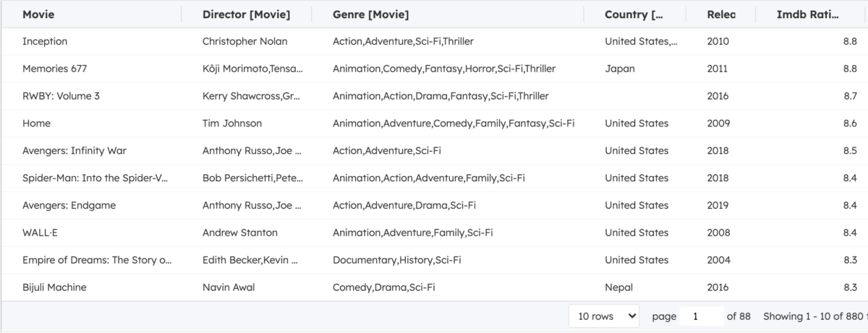Sort by Release year column header
This screenshot has height=333, width=868.
point(721,14)
